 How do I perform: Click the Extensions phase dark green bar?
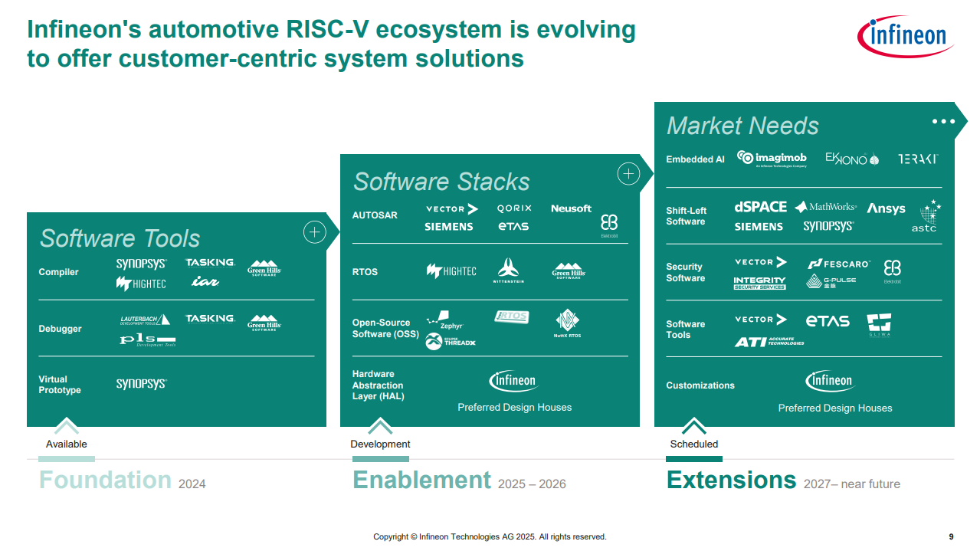[x=694, y=459]
